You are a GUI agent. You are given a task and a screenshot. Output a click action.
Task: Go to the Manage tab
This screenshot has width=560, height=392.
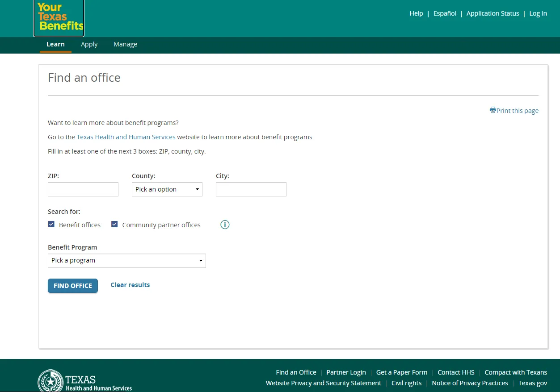126,44
